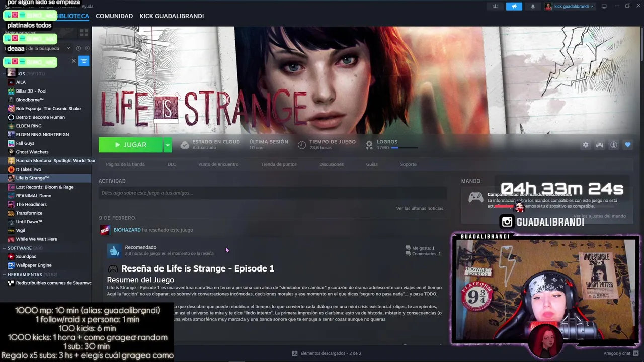This screenshot has width=644, height=362.
Task: Click Lost Records: Bloom & Rage icon
Action: (11, 187)
